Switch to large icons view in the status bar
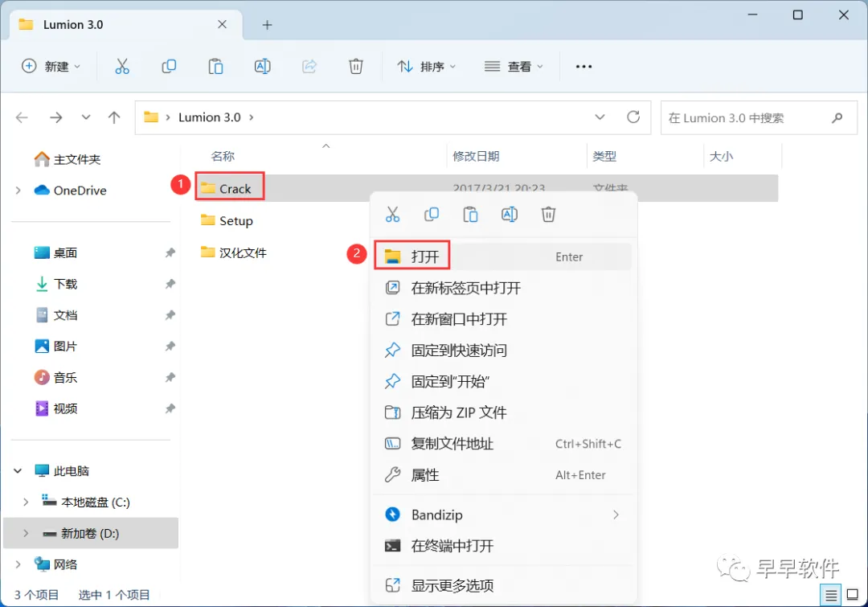The width and height of the screenshot is (868, 607). tap(853, 596)
